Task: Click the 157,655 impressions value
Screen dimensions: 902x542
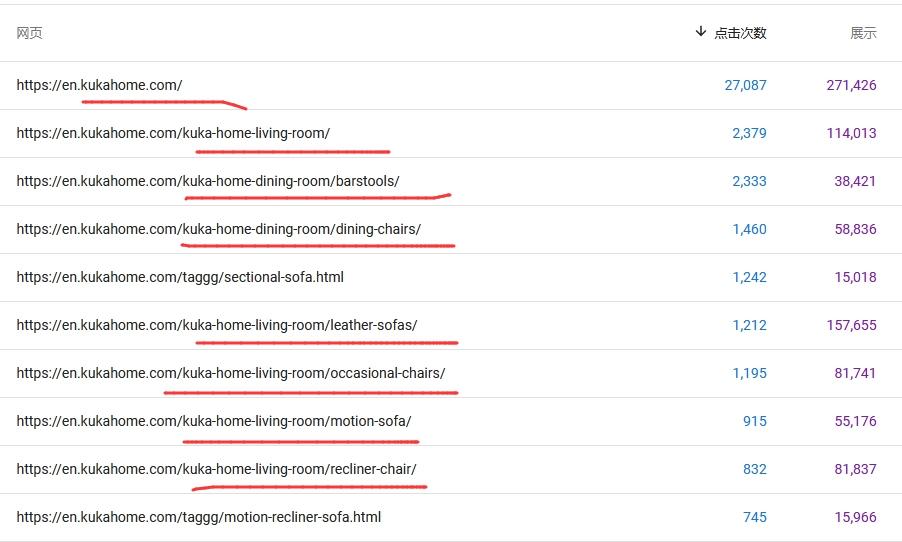Action: coord(851,325)
